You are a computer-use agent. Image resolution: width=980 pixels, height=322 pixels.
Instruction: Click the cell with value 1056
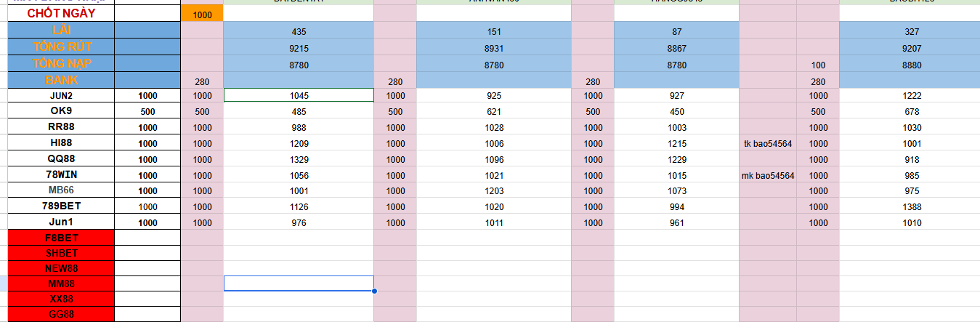tap(299, 175)
